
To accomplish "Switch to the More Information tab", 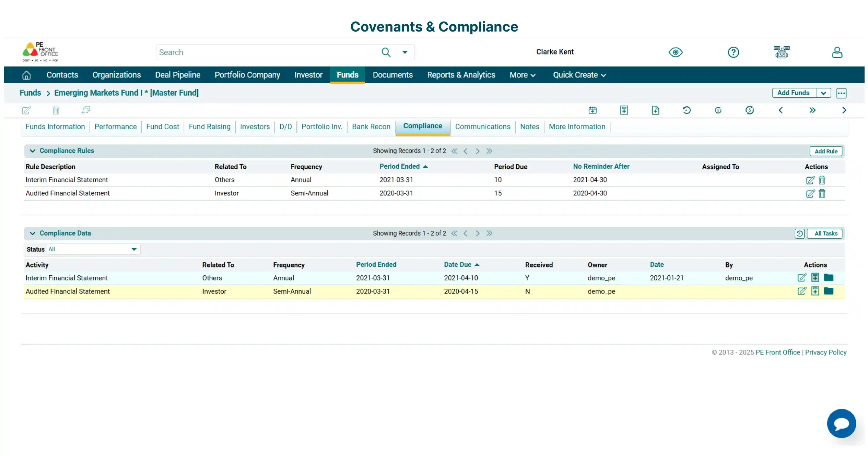I will coord(577,127).
